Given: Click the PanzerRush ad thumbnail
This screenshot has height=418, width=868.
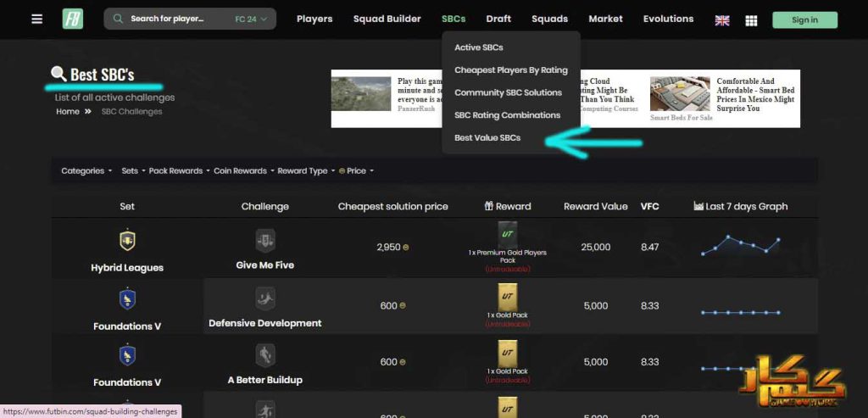Looking at the screenshot, I should pyautogui.click(x=361, y=93).
